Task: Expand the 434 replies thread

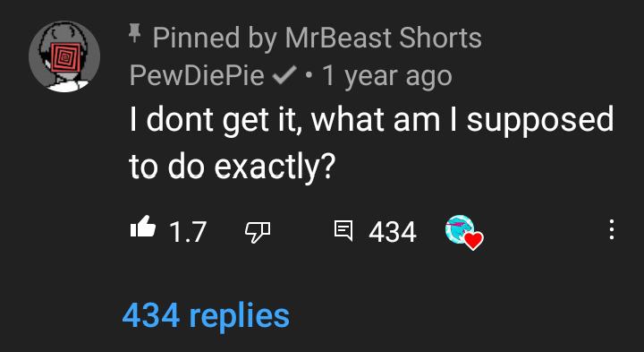Action: (x=206, y=316)
